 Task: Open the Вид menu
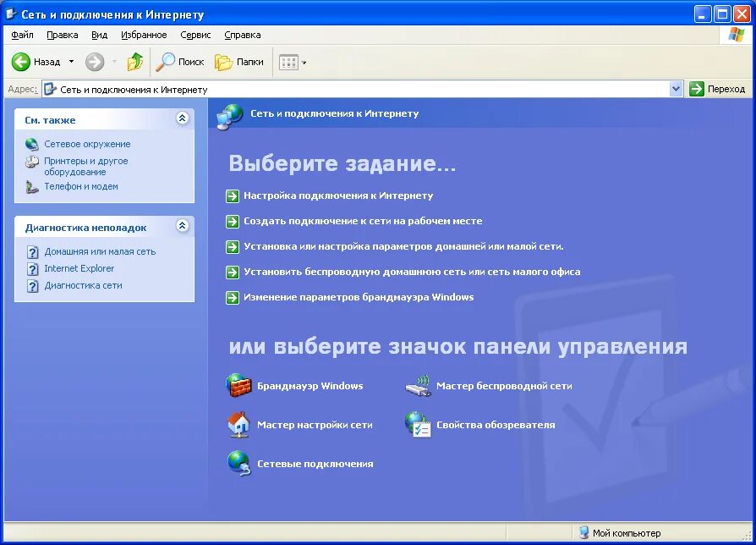(x=99, y=35)
